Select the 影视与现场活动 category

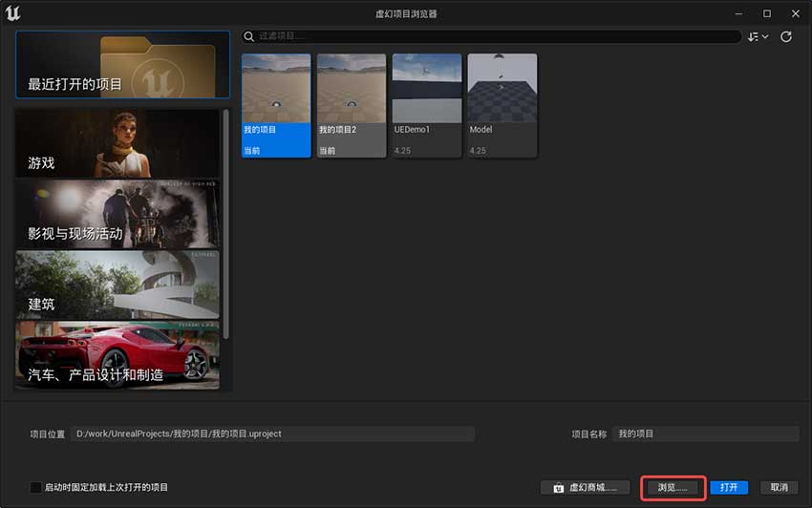tap(117, 214)
